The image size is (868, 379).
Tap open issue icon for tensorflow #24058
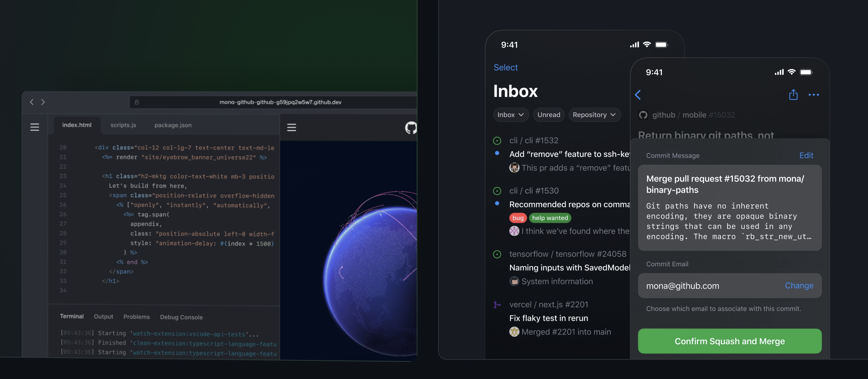click(497, 254)
